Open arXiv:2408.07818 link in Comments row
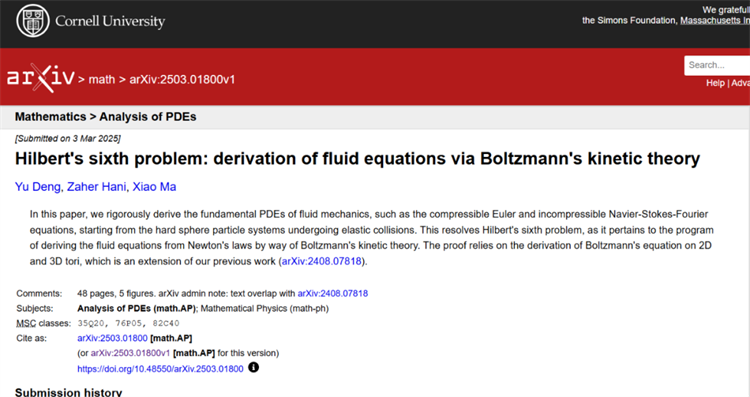This screenshot has height=397, width=750. coord(333,294)
